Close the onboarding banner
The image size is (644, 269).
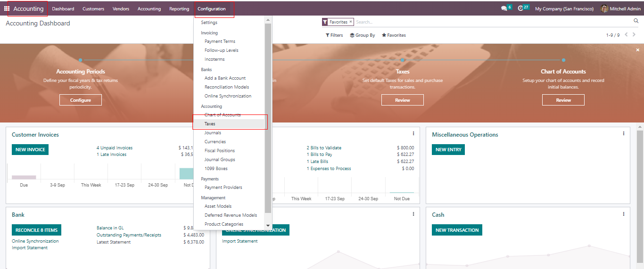tap(637, 50)
